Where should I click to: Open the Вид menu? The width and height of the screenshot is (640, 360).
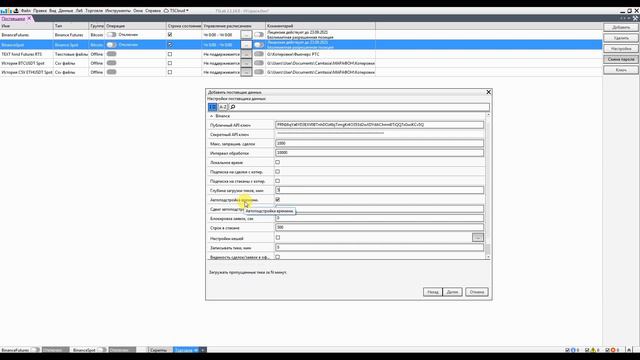53,11
